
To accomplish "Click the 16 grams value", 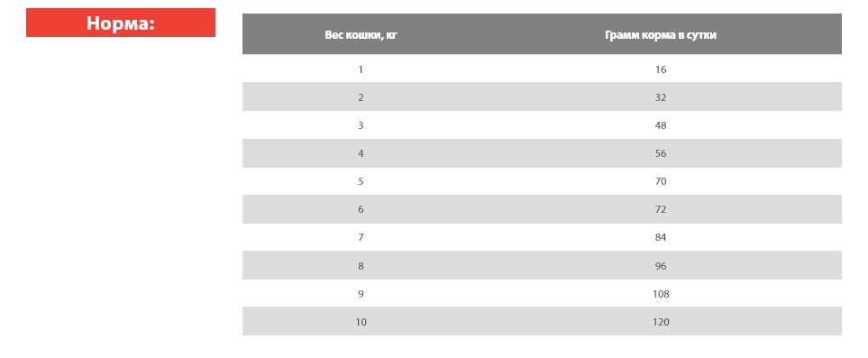I will pos(661,69).
